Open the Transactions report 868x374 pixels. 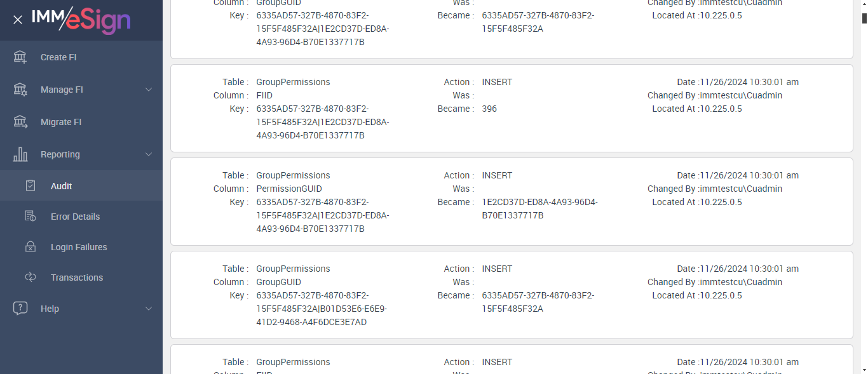click(77, 277)
